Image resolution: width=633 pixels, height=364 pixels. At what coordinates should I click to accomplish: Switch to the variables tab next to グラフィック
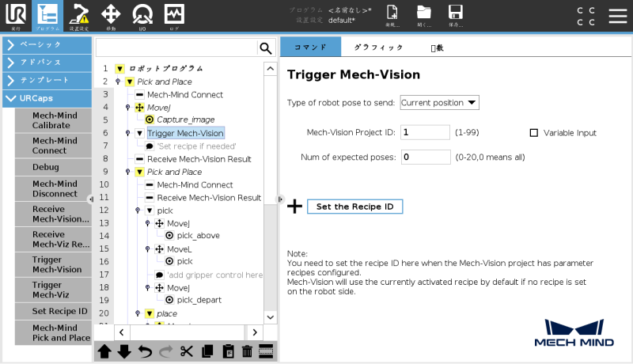[x=437, y=47]
